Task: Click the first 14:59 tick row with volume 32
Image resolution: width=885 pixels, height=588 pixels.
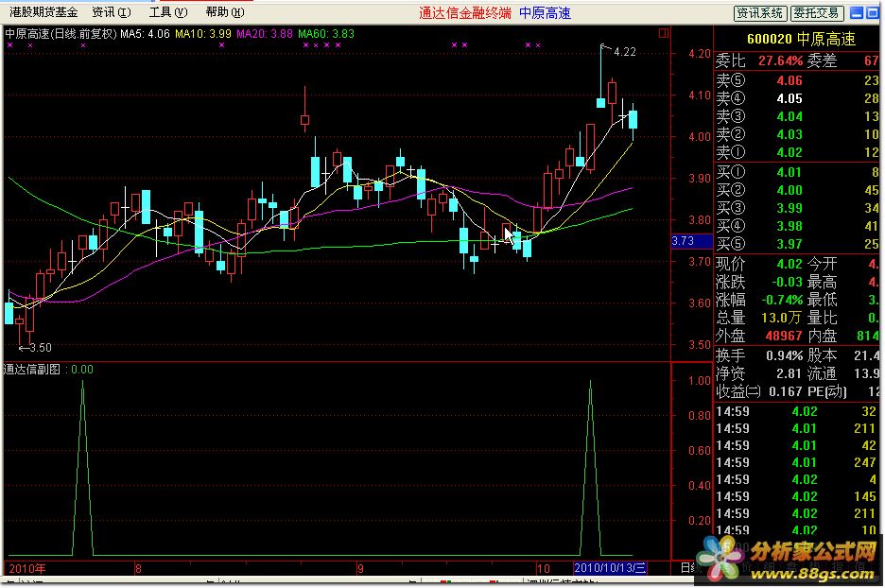Action: point(796,412)
